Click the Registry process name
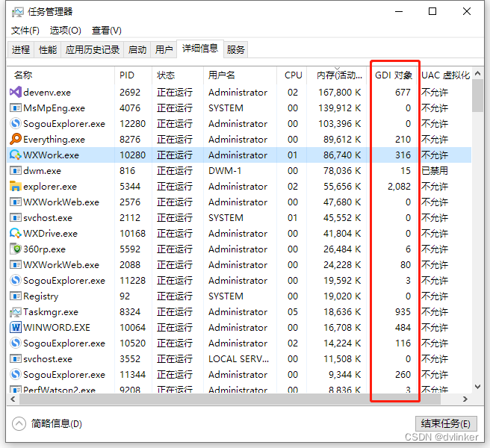The image size is (490, 448). coord(41,296)
